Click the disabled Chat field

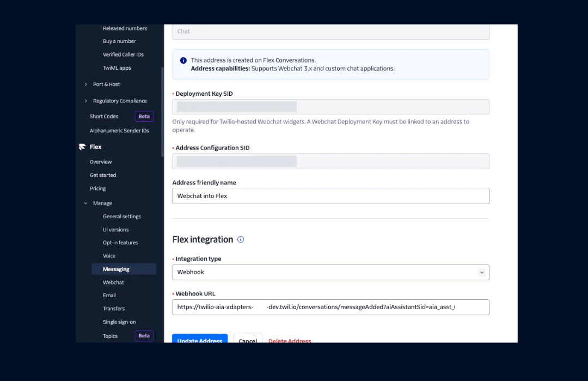point(331,32)
